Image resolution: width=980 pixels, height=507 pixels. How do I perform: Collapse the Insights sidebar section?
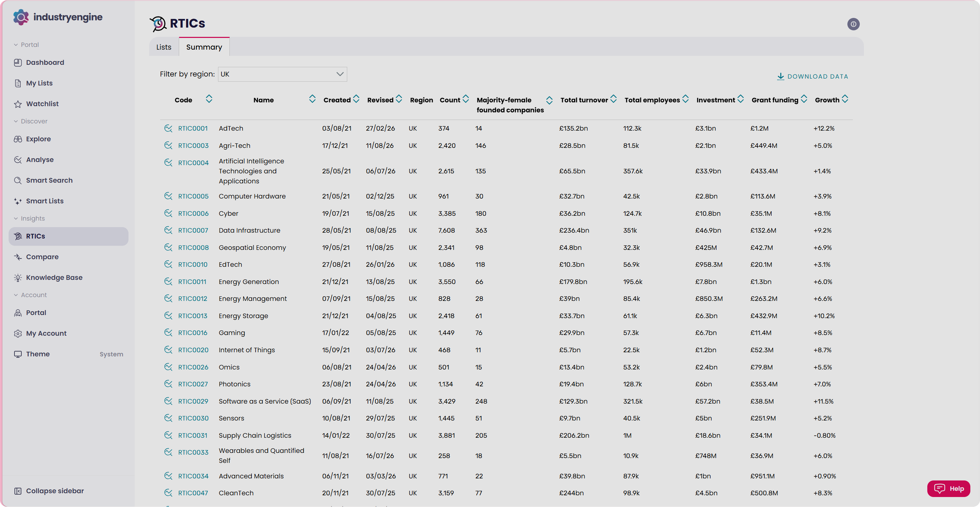coord(29,219)
